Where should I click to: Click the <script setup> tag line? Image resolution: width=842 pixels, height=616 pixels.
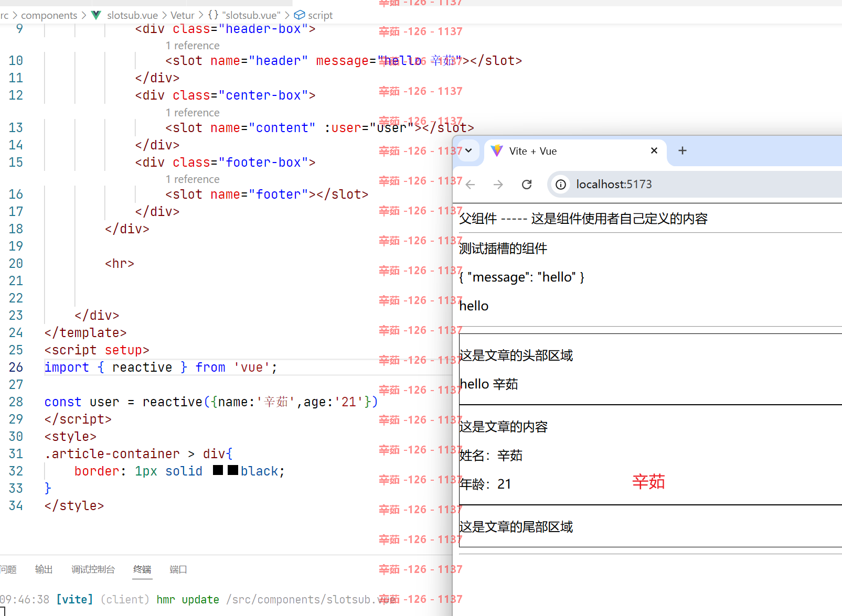point(97,350)
